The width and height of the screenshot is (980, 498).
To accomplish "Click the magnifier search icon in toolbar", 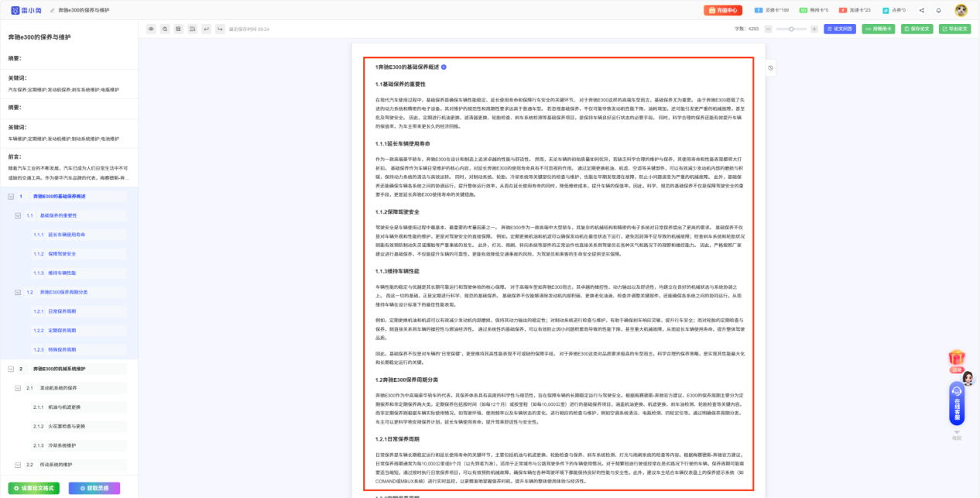I will (165, 29).
